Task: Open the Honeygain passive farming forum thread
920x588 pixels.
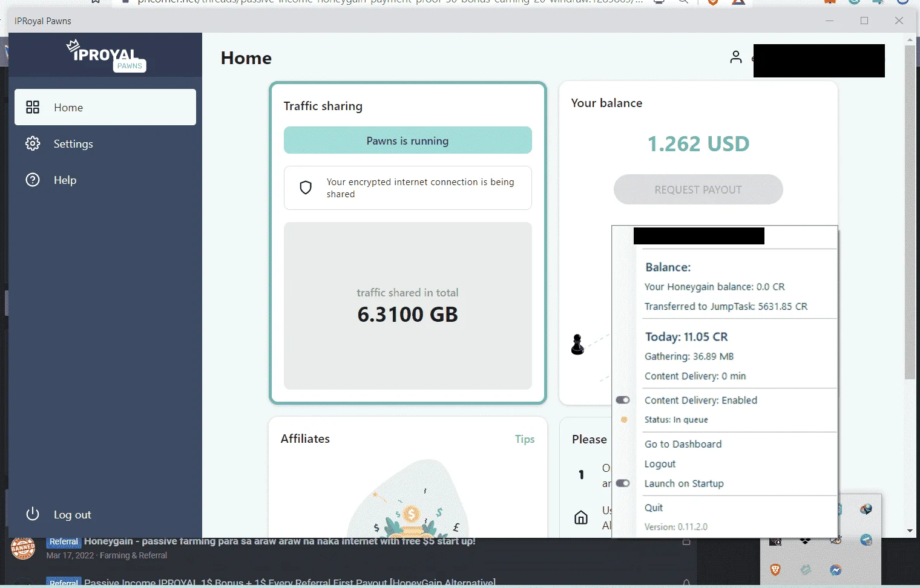Action: 280,541
